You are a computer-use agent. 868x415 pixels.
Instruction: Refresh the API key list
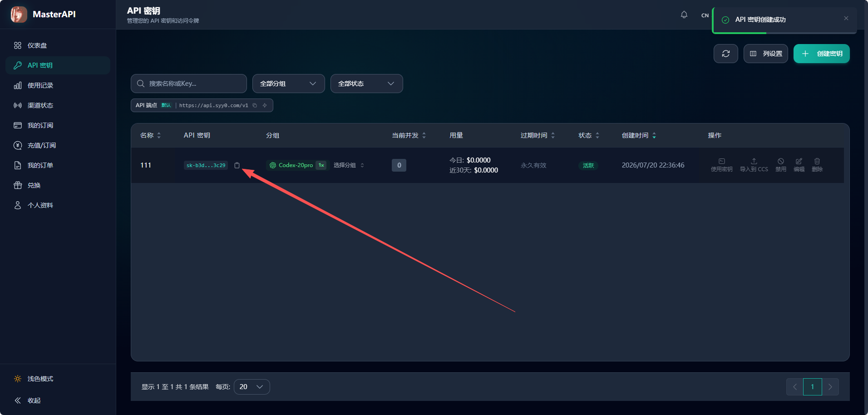pos(726,54)
